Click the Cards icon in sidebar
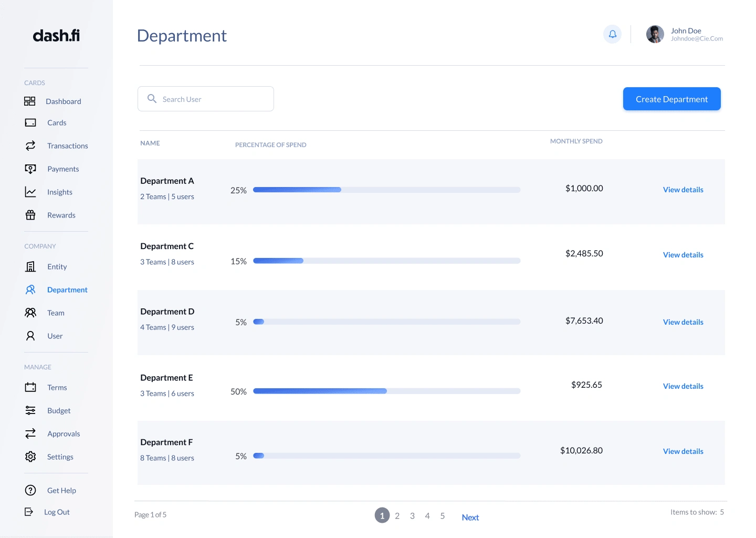This screenshot has width=756, height=538. click(x=30, y=123)
